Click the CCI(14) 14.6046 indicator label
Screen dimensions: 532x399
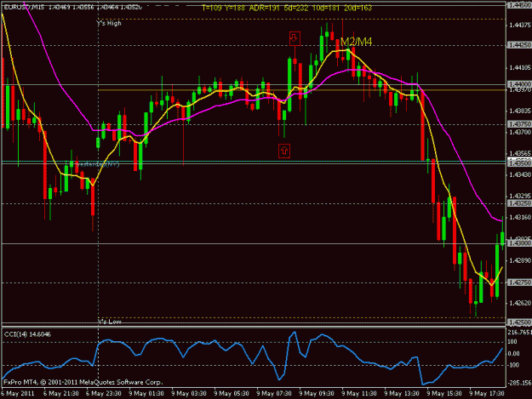coord(27,334)
